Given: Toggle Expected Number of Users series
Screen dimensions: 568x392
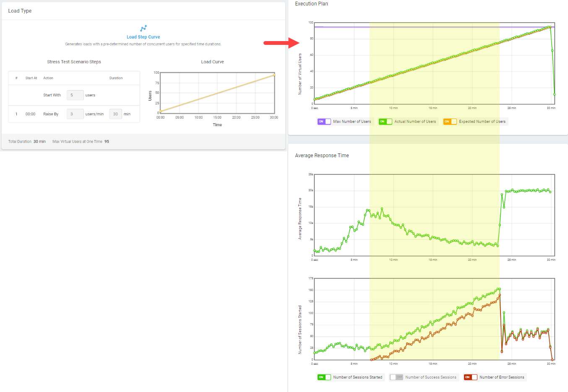Looking at the screenshot, I should 450,122.
